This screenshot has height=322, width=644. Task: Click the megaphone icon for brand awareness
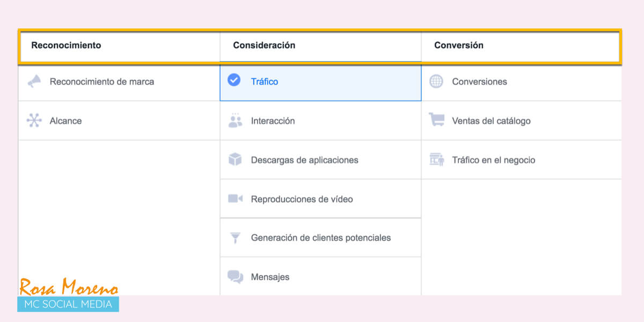click(34, 82)
